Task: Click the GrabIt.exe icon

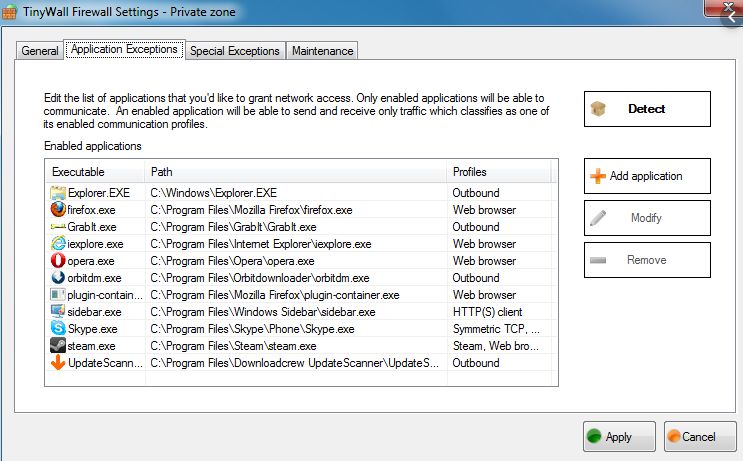Action: tap(58, 227)
